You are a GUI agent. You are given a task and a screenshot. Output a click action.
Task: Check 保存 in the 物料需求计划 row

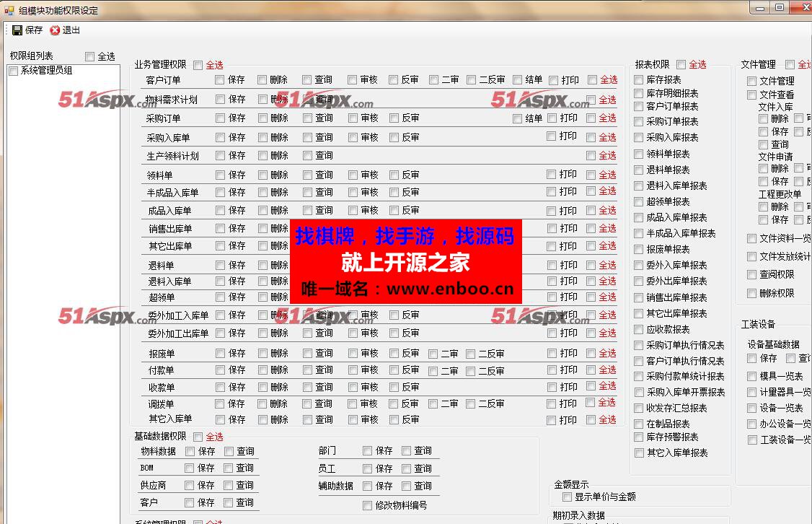[221, 99]
